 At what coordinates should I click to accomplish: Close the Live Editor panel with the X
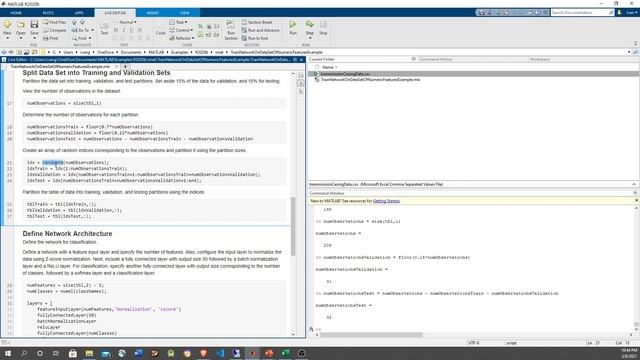coord(302,60)
